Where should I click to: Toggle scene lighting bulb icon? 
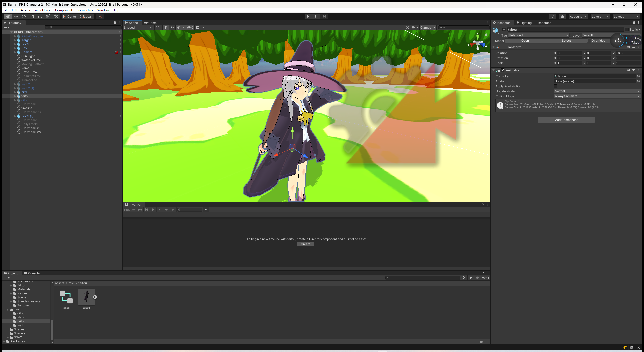pyautogui.click(x=165, y=27)
